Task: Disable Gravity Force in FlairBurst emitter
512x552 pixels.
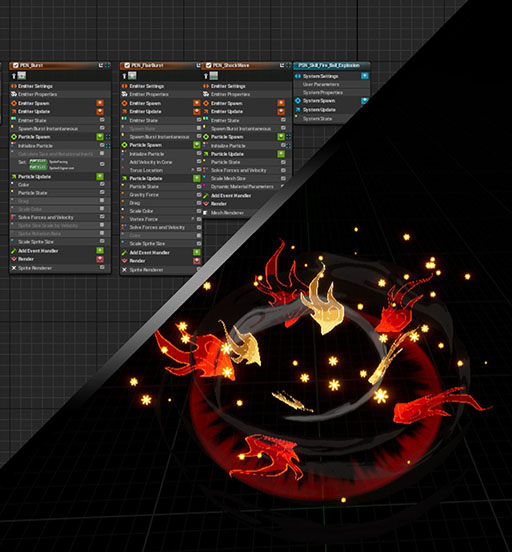Action: (199, 194)
